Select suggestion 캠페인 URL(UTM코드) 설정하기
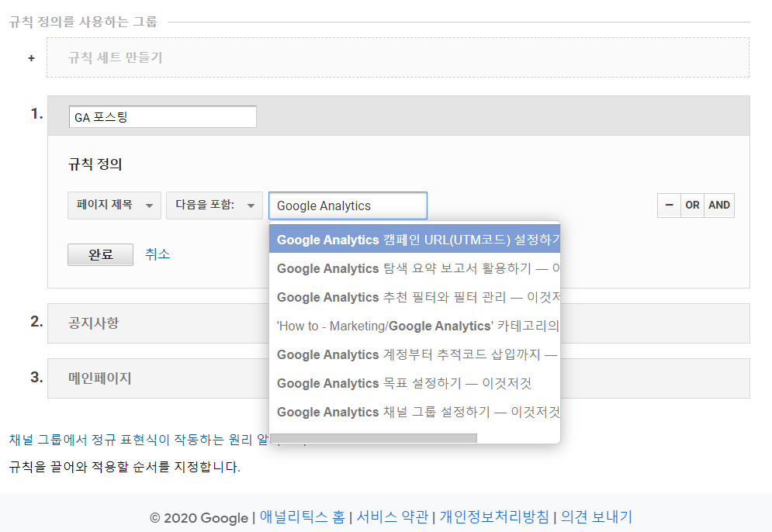This screenshot has height=532, width=772. pyautogui.click(x=414, y=239)
